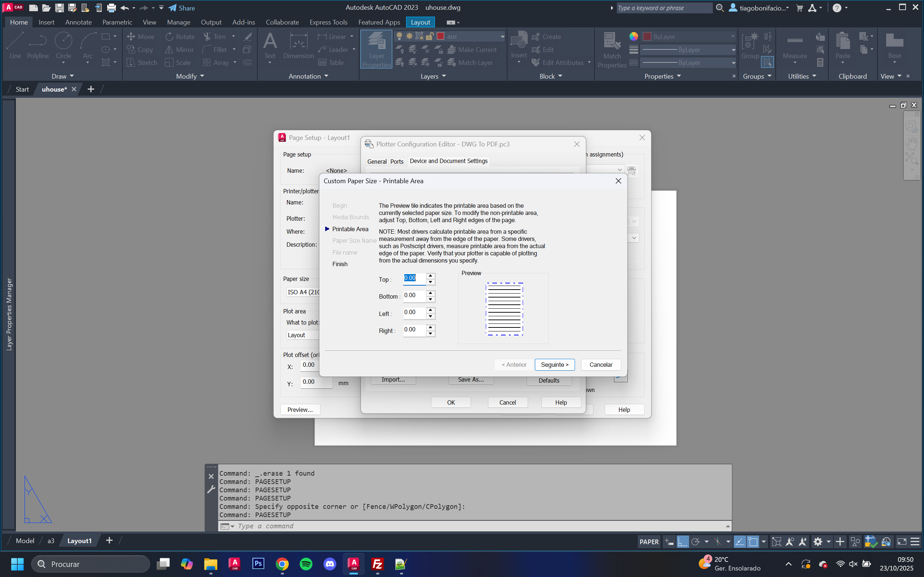Toggle Object Snap in status bar
Image resolution: width=924 pixels, height=577 pixels.
753,542
